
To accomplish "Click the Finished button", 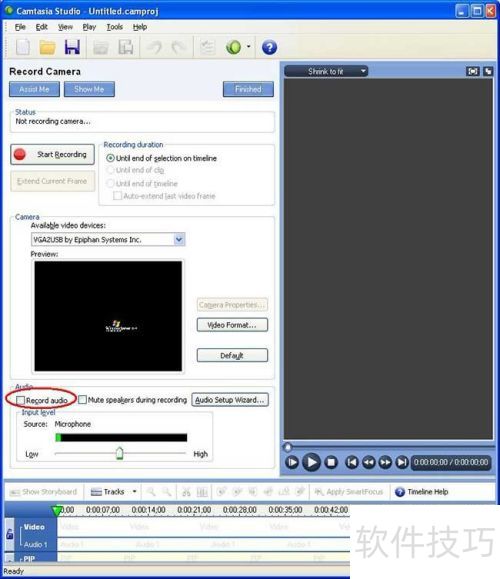I will 248,89.
